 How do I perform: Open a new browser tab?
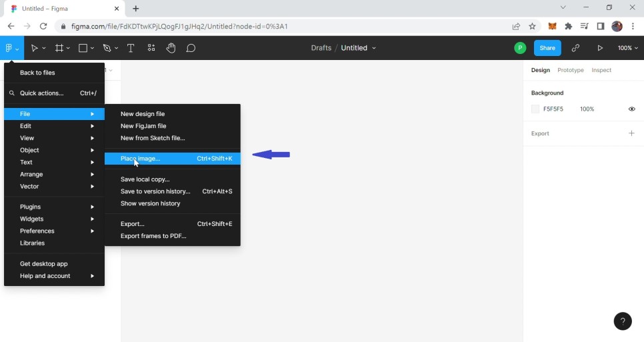click(x=136, y=8)
